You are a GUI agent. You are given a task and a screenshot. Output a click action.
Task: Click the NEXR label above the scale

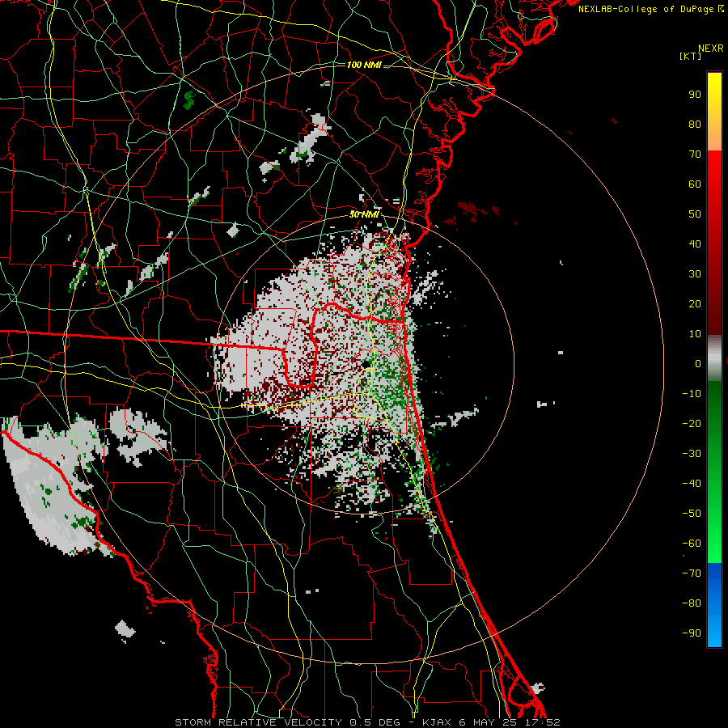(x=710, y=49)
